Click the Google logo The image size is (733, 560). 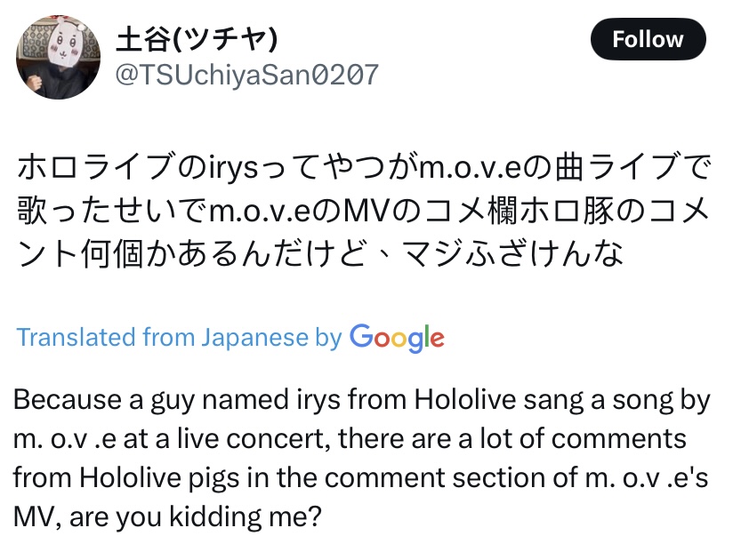click(397, 338)
